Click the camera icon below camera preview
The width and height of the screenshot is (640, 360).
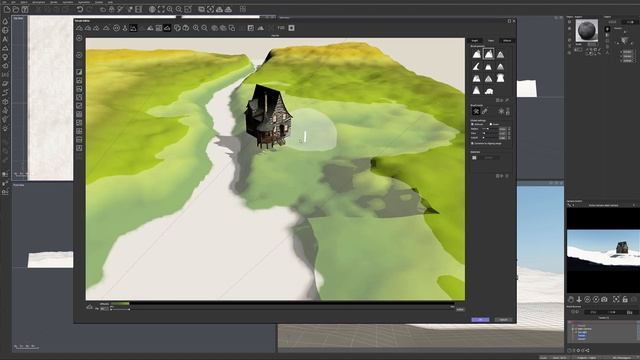pos(604,300)
